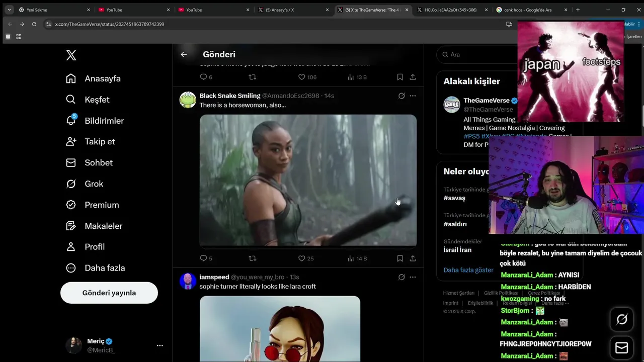Click the Premium badge icon
Viewport: 644px width, 362px height.
pos(71,205)
